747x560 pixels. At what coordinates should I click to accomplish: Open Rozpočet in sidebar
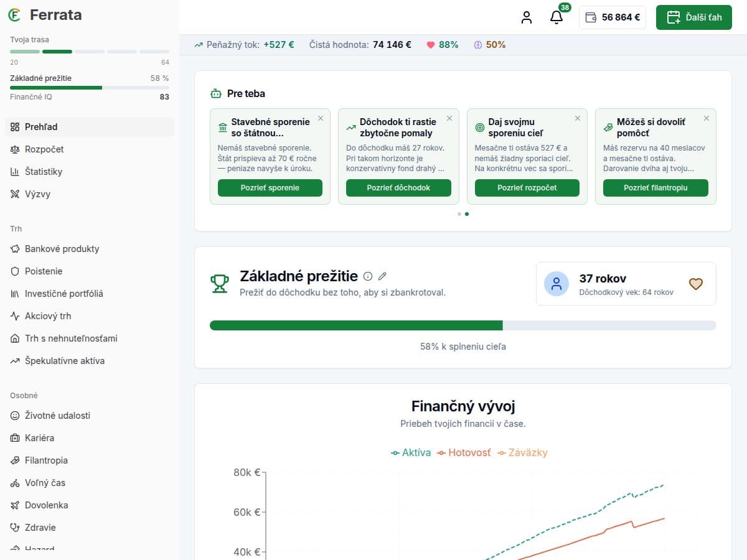pos(90,149)
